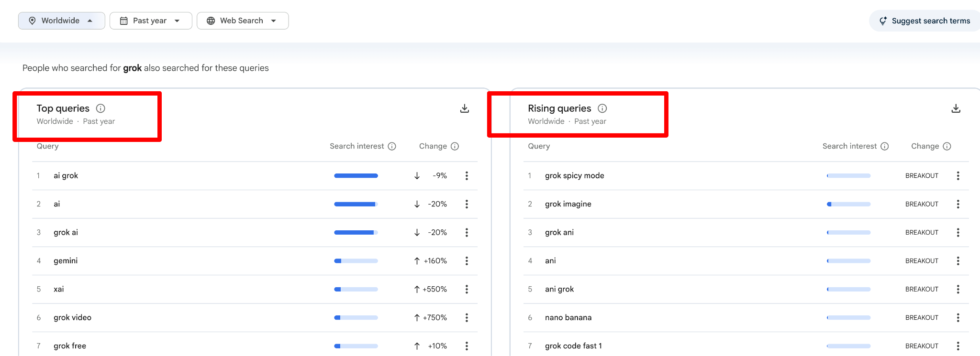Click the 'grok ani' query
Screen dimensions: 980x356
(x=559, y=233)
